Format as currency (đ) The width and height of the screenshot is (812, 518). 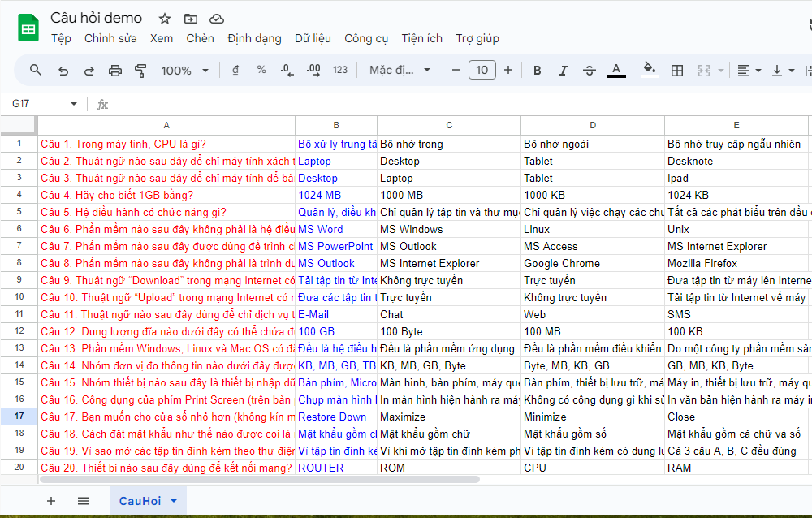(235, 70)
